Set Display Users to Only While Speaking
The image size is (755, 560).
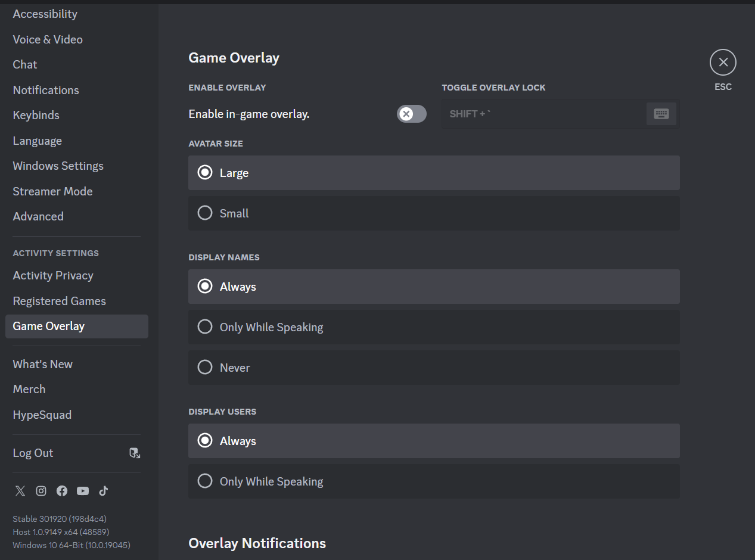click(434, 481)
